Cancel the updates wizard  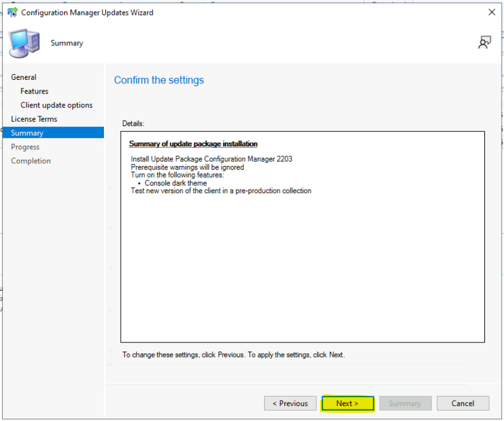pos(463,403)
